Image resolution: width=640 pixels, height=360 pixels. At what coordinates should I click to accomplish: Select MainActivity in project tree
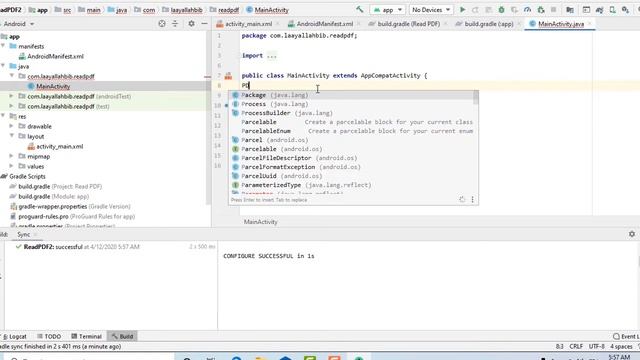coord(53,86)
